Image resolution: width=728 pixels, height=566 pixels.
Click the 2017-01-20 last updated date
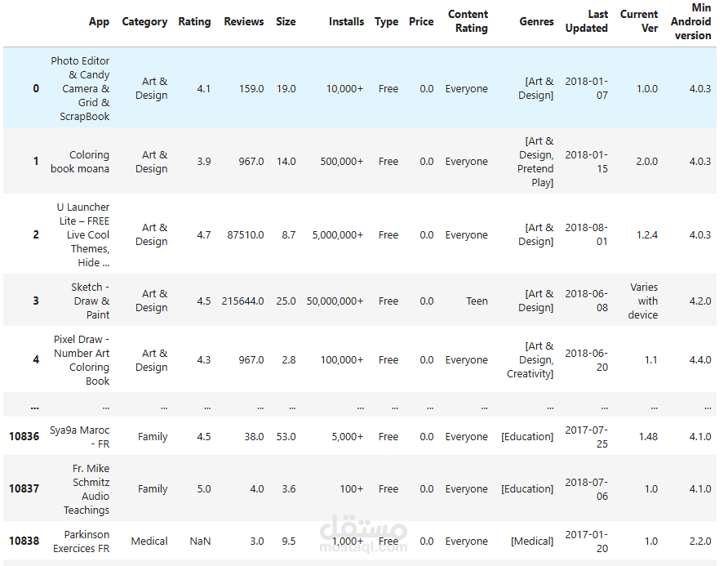[586, 541]
